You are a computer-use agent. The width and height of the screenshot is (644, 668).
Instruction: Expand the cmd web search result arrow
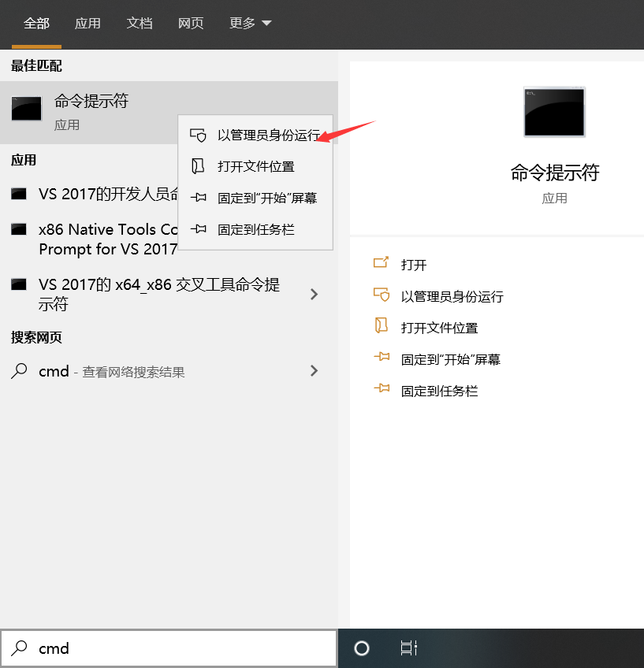[314, 370]
